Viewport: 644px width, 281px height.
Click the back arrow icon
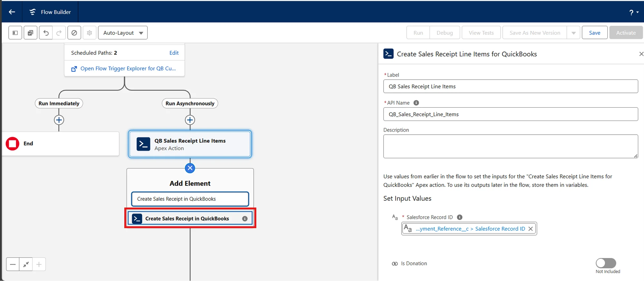pos(12,12)
